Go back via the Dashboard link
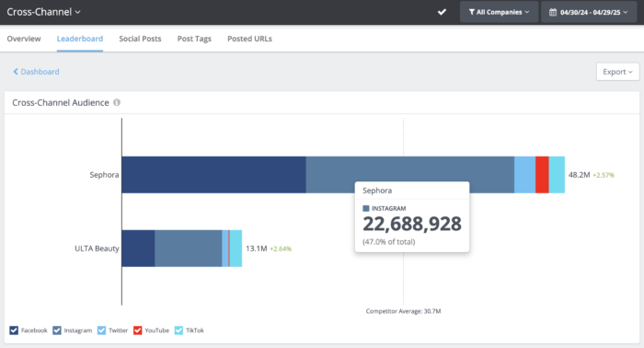Screen dimensions: 644x348 (36, 72)
